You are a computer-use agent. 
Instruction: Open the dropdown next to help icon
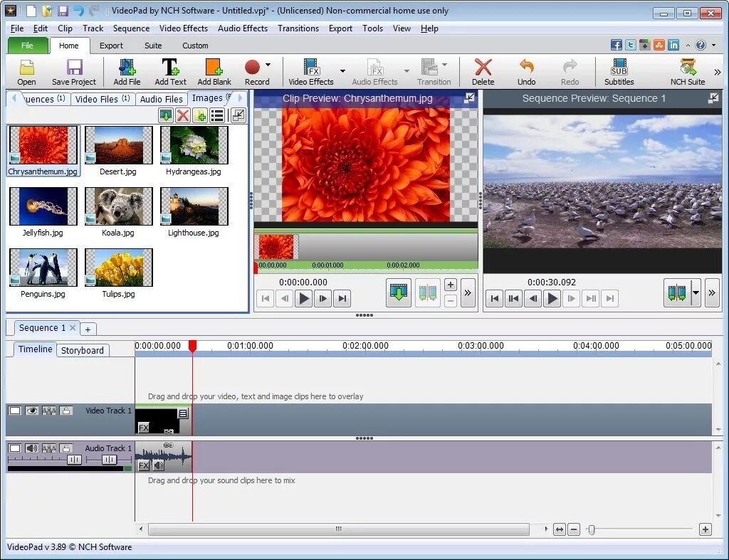coord(713,45)
